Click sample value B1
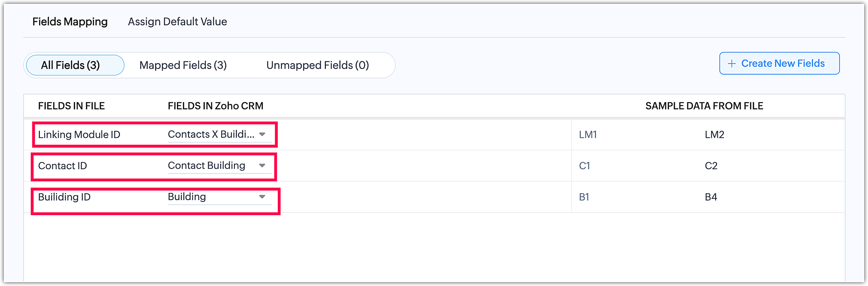The width and height of the screenshot is (868, 286). 584,197
